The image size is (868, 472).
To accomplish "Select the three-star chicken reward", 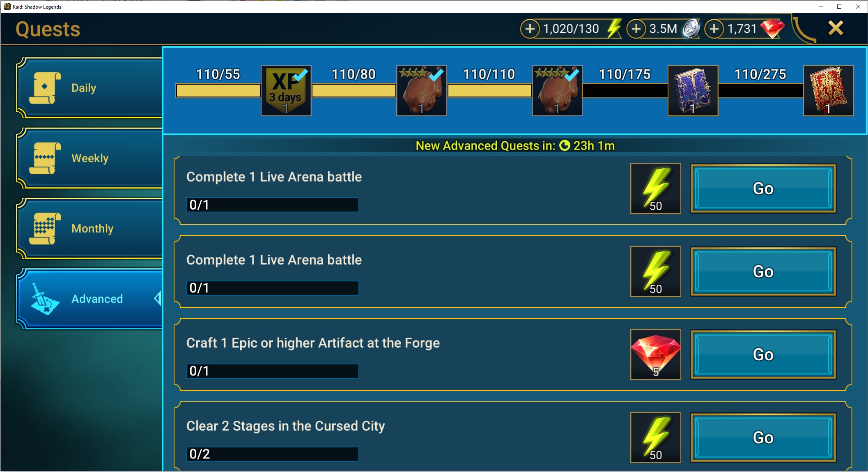I will pyautogui.click(x=422, y=91).
